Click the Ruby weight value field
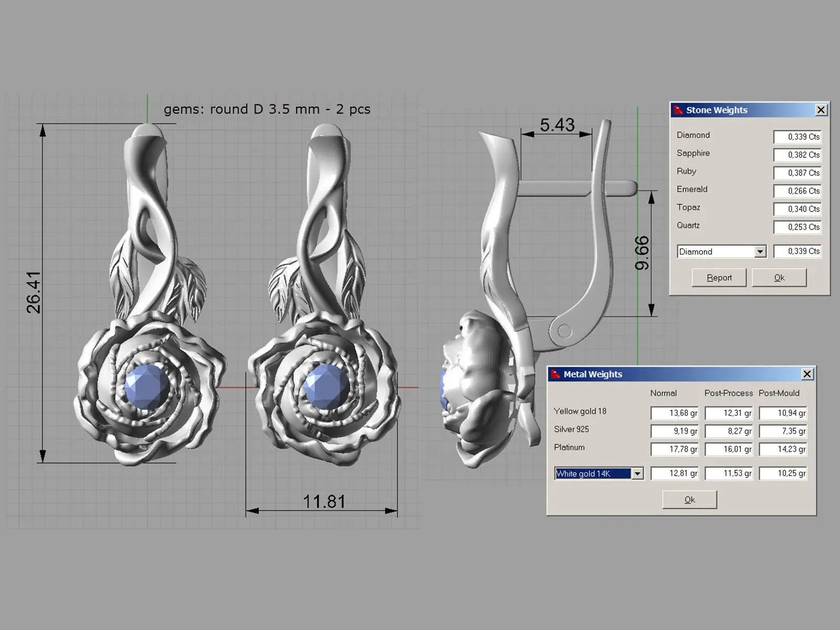Image resolution: width=840 pixels, height=630 pixels. pyautogui.click(x=797, y=173)
